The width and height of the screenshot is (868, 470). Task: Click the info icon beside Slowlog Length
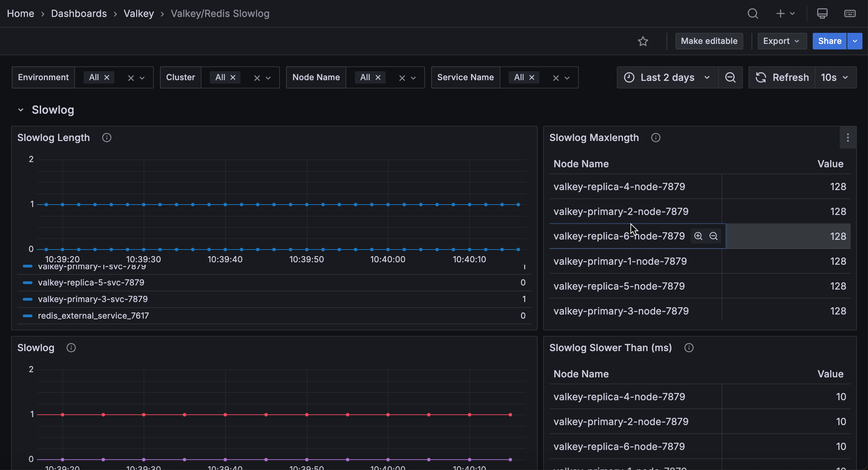click(x=106, y=138)
